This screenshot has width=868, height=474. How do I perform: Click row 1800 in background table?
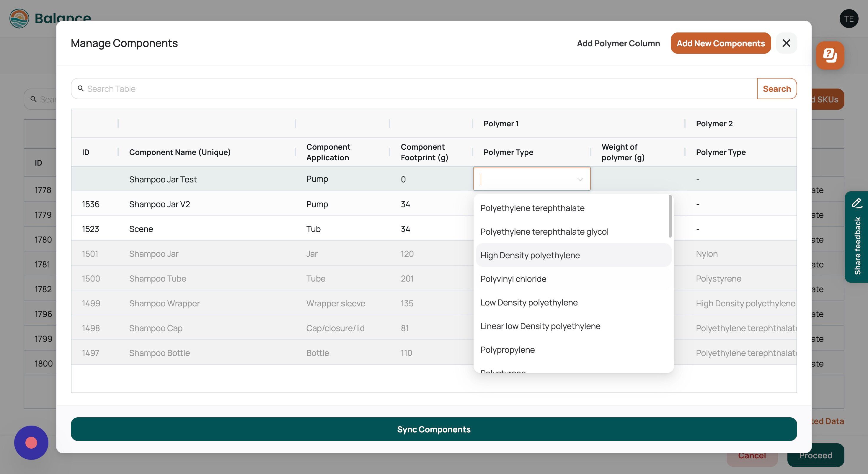(43, 364)
